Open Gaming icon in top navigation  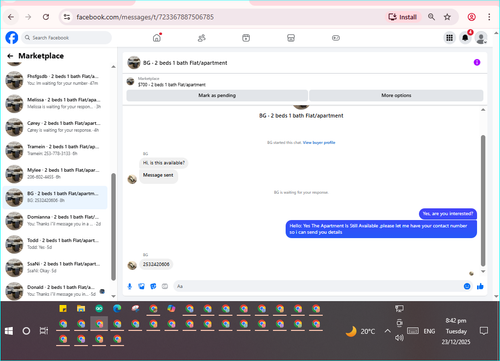click(x=336, y=38)
